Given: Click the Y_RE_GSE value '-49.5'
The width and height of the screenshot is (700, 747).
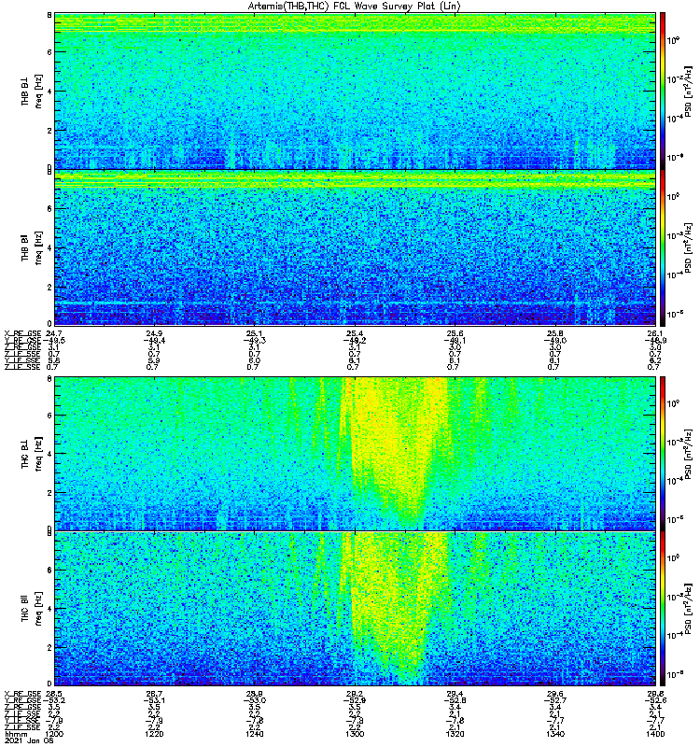Looking at the screenshot, I should 54,340.
